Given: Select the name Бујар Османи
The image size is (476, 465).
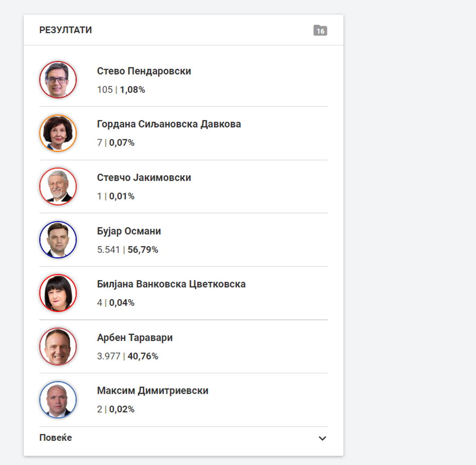Looking at the screenshot, I should click(129, 231).
